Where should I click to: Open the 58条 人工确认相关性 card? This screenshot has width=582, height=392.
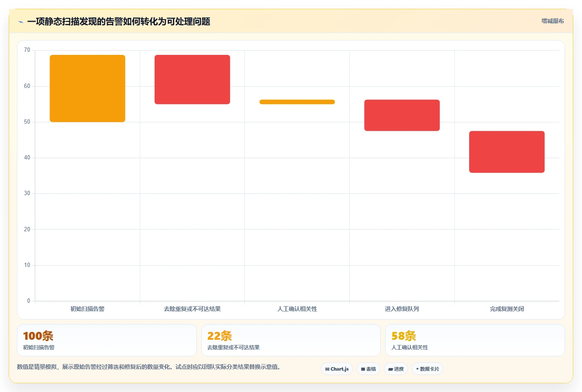475,340
